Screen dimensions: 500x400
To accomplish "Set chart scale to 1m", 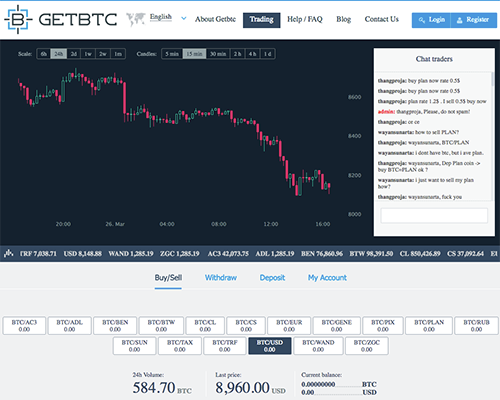I will [x=118, y=54].
